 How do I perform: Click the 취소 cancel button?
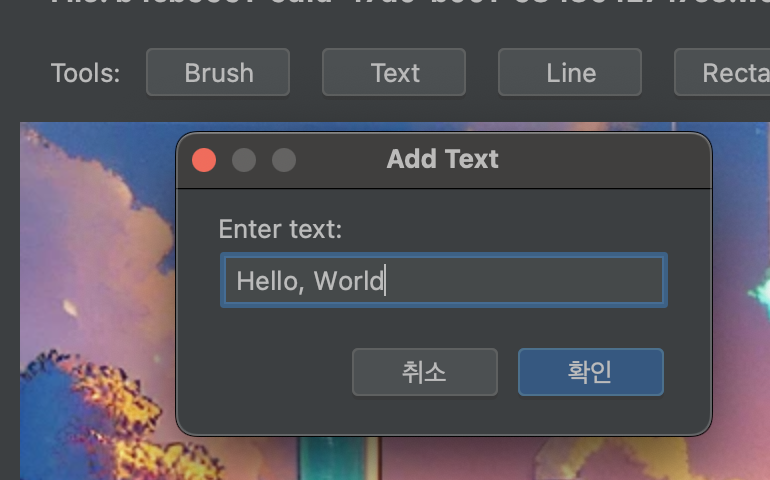tap(425, 372)
